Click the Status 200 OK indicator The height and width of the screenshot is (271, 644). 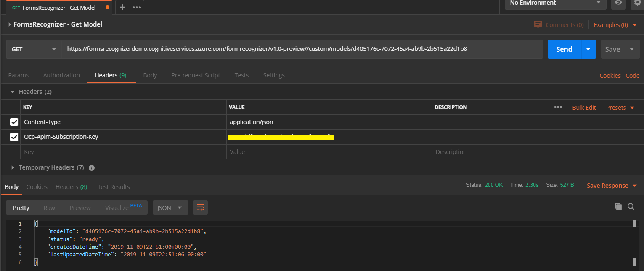pos(484,185)
